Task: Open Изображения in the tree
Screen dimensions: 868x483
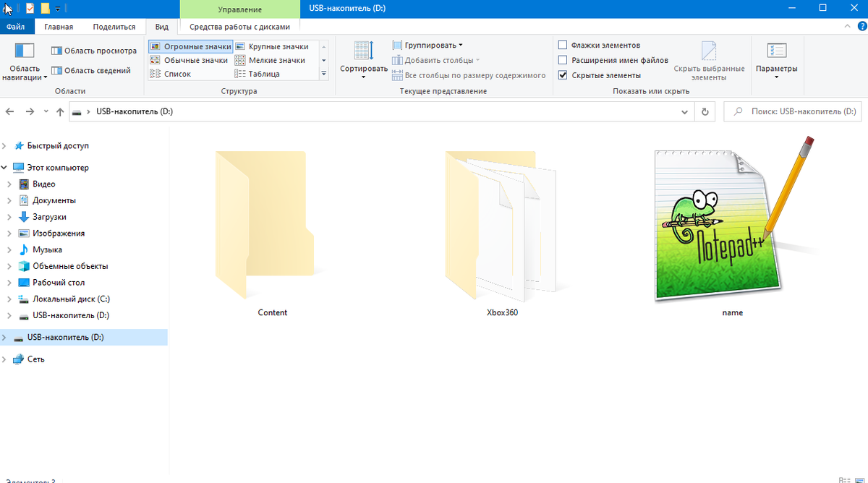Action: (59, 233)
